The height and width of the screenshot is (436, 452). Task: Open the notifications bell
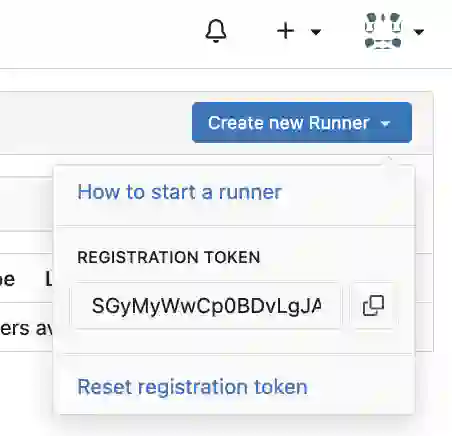216,31
